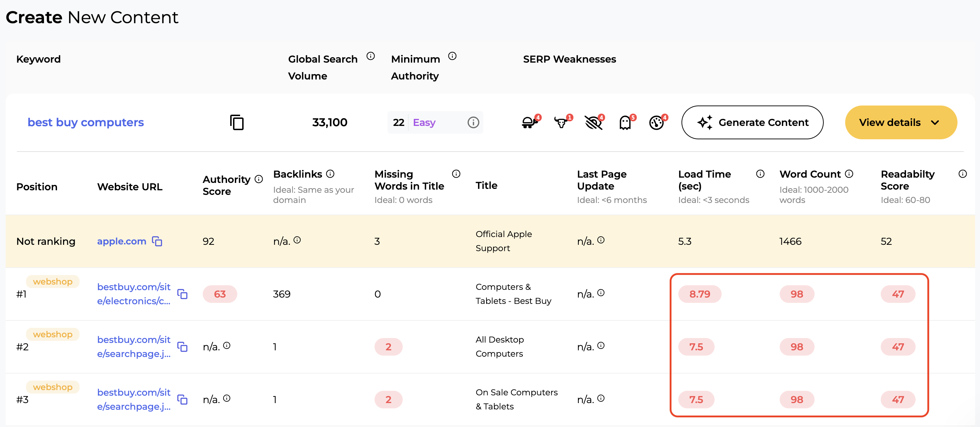The image size is (980, 427).
Task: Open the apple.com link
Action: tap(121, 241)
